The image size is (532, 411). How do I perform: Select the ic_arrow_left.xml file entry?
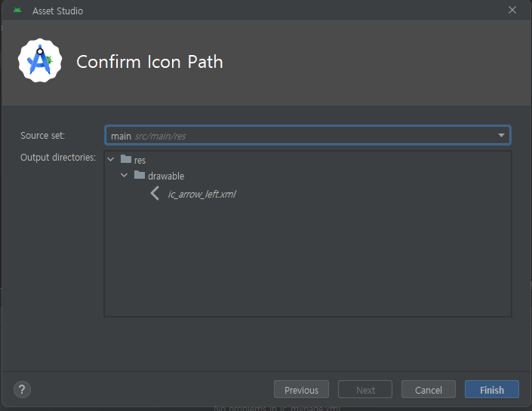point(202,194)
